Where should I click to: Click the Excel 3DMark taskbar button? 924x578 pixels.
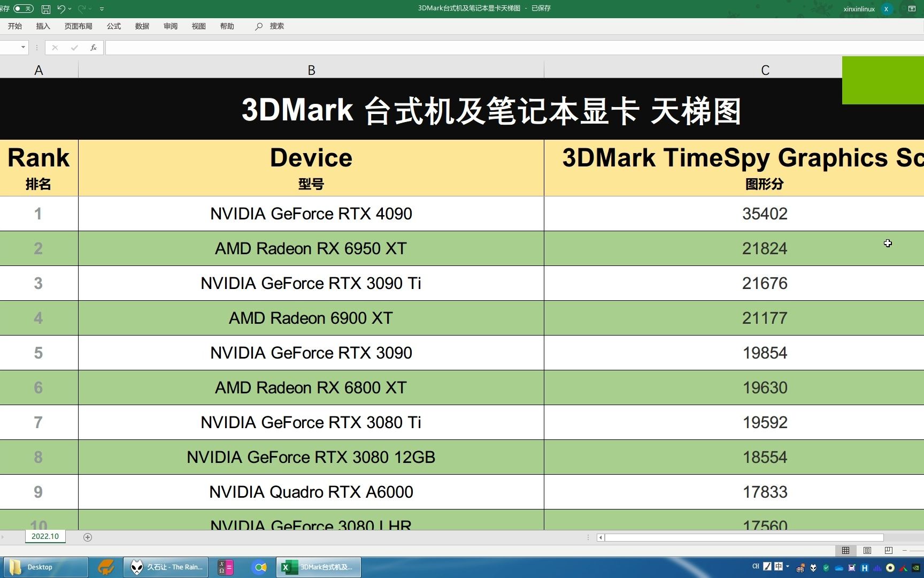click(319, 567)
